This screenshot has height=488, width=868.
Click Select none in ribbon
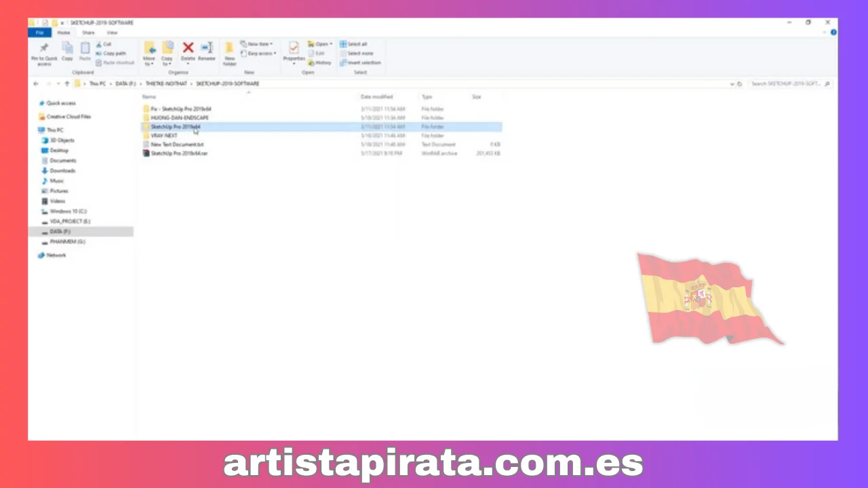tap(357, 53)
